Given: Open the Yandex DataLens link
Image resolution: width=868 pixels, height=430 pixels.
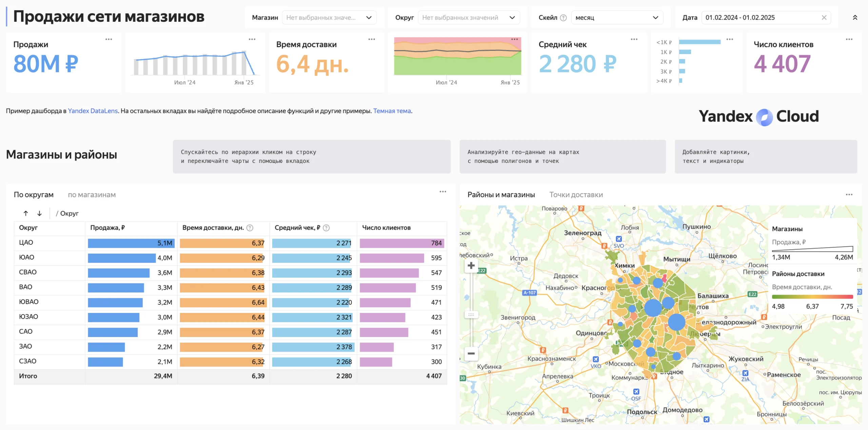Looking at the screenshot, I should coord(93,111).
